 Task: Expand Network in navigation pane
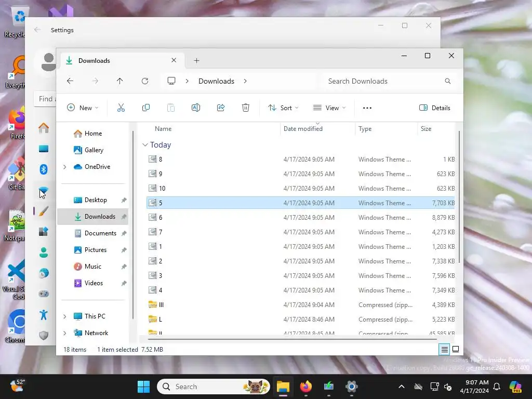(64, 333)
